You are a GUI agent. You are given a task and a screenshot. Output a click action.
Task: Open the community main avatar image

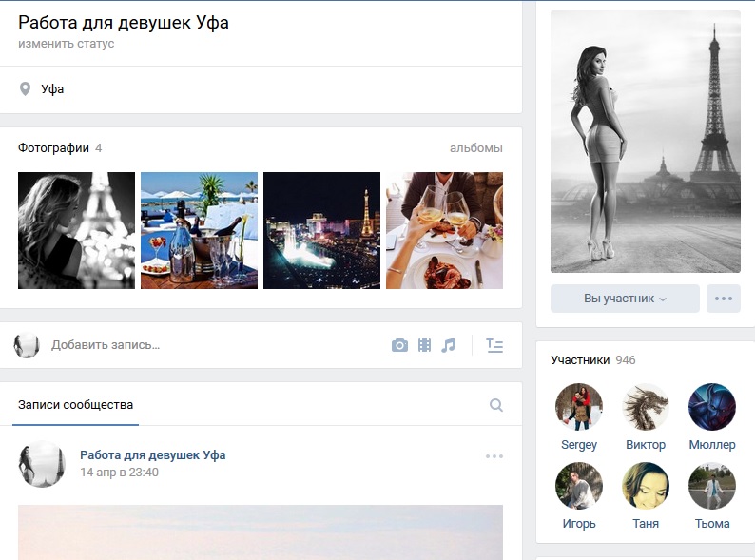(646, 142)
